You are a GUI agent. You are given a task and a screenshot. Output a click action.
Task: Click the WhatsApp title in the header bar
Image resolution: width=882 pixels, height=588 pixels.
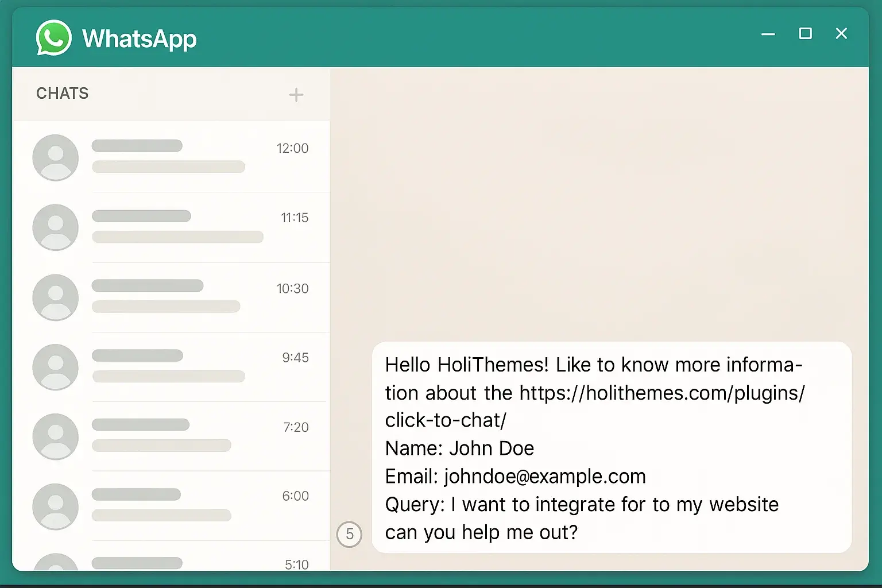tap(139, 38)
